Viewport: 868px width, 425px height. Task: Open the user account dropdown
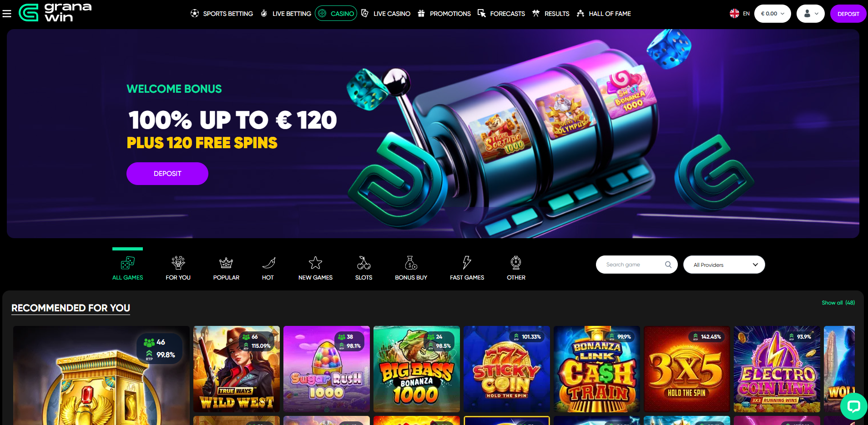(x=810, y=14)
